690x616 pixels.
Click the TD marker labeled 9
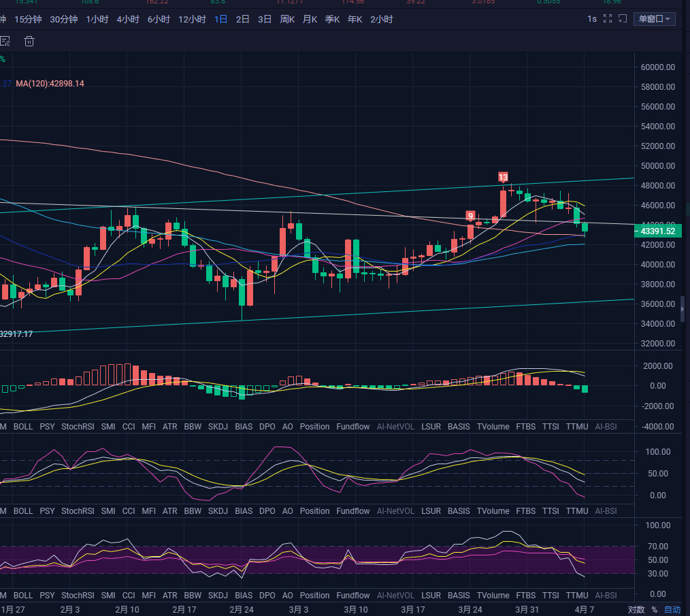pos(470,216)
